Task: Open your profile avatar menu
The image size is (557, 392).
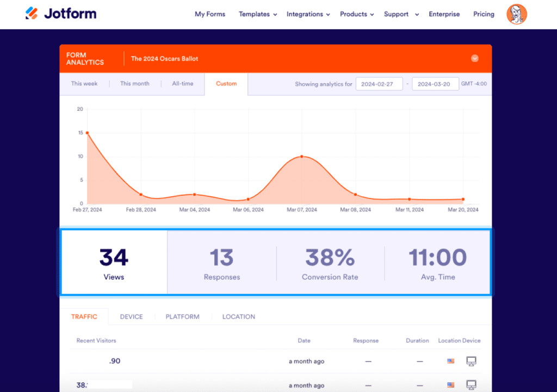Action: pos(516,14)
